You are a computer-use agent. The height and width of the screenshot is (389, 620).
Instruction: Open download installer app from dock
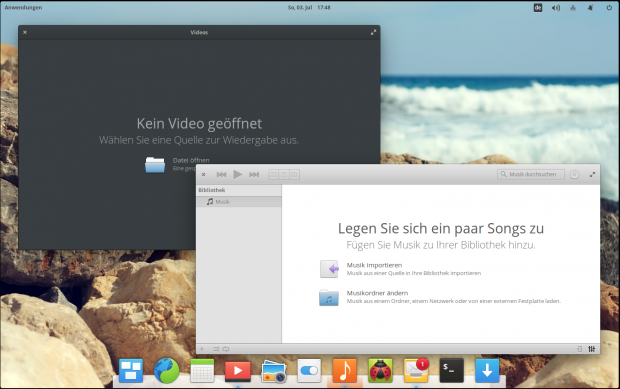487,371
